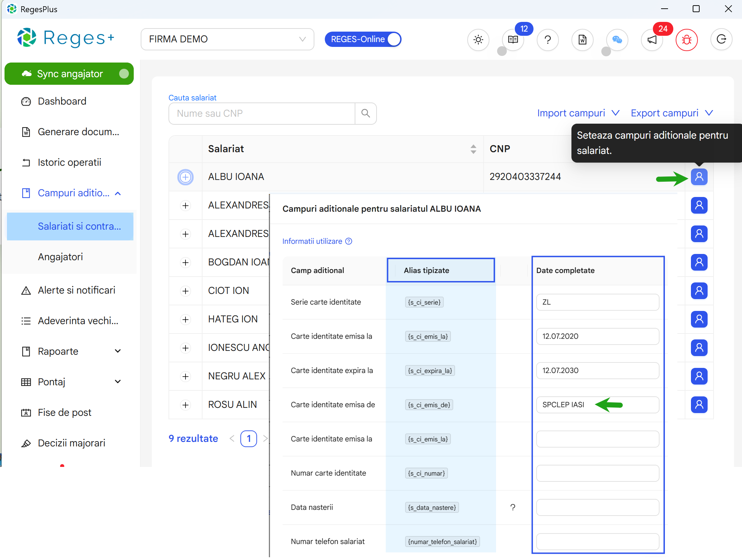Open the user guide book icon showing 12

(x=513, y=40)
